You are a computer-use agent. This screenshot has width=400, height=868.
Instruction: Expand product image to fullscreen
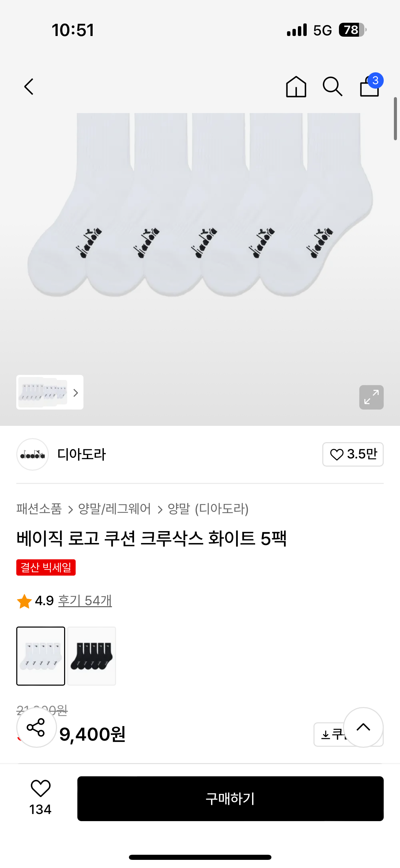tap(371, 397)
